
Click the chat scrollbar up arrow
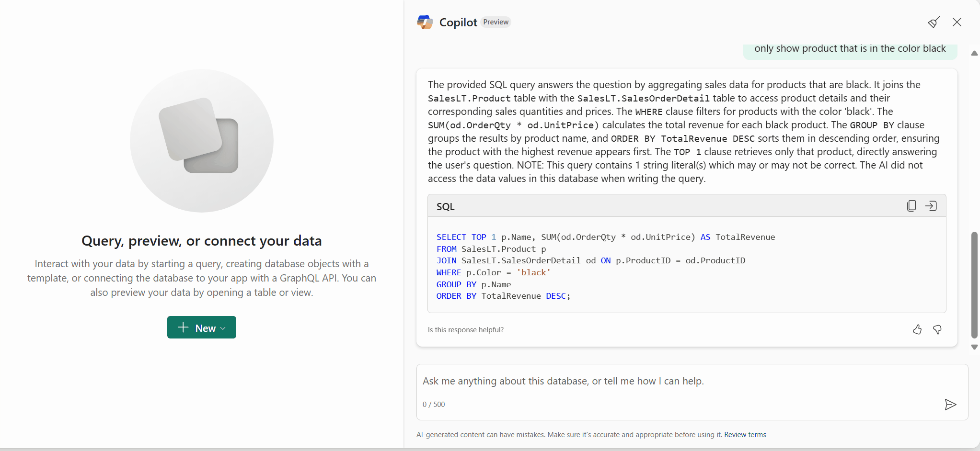974,53
